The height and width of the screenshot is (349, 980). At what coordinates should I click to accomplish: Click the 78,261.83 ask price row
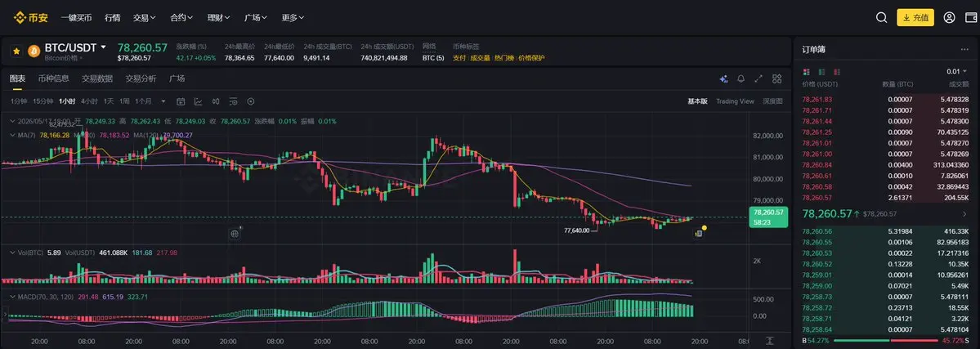[x=886, y=100]
